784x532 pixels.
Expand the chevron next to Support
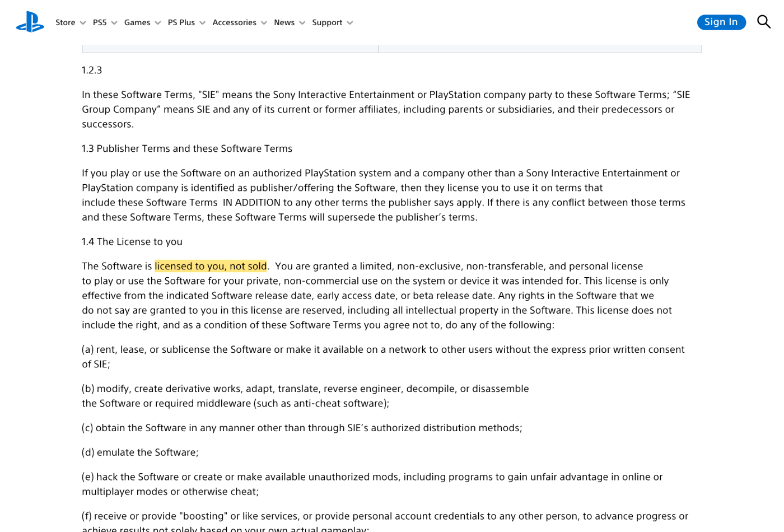(350, 23)
